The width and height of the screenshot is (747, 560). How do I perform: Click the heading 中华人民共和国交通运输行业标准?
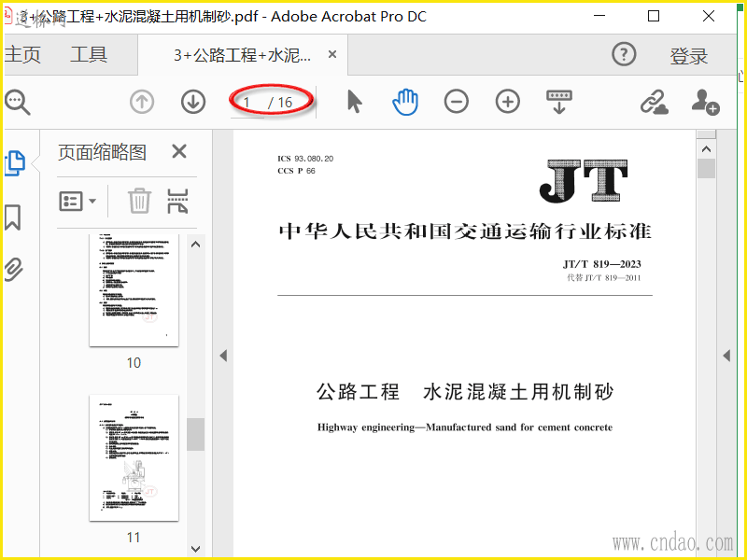(465, 231)
